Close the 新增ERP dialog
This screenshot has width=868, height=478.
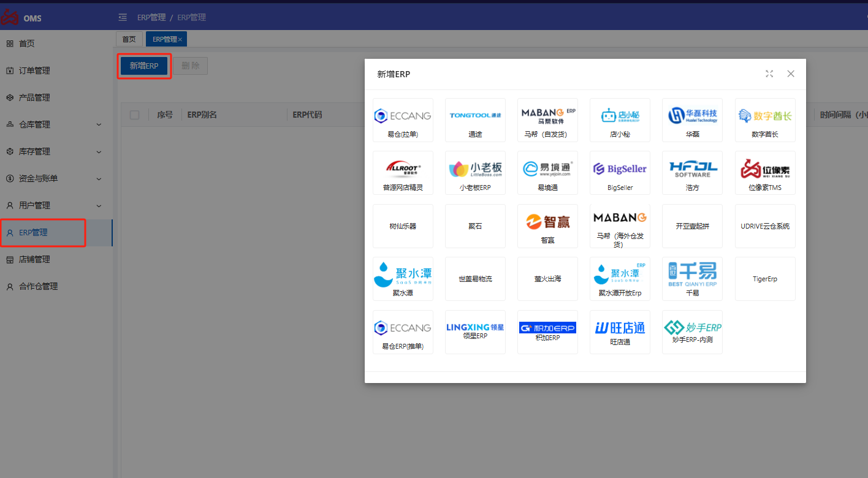(791, 74)
